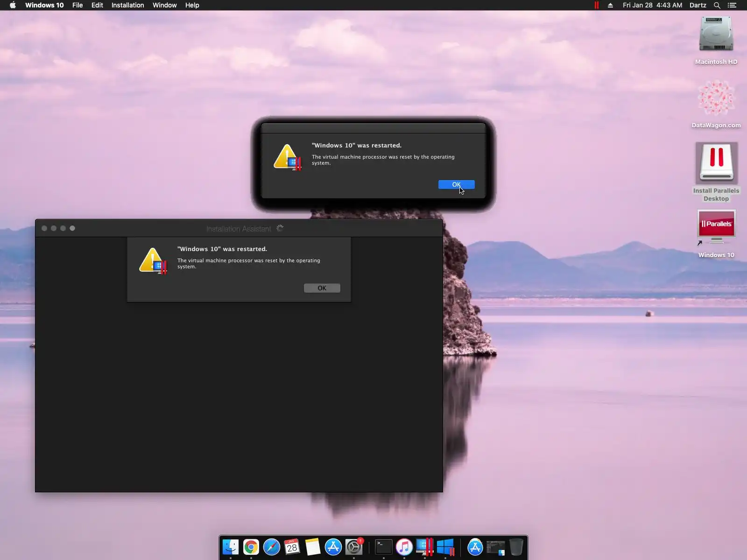Image resolution: width=747 pixels, height=560 pixels.
Task: Open the Dartz user menu
Action: click(698, 5)
